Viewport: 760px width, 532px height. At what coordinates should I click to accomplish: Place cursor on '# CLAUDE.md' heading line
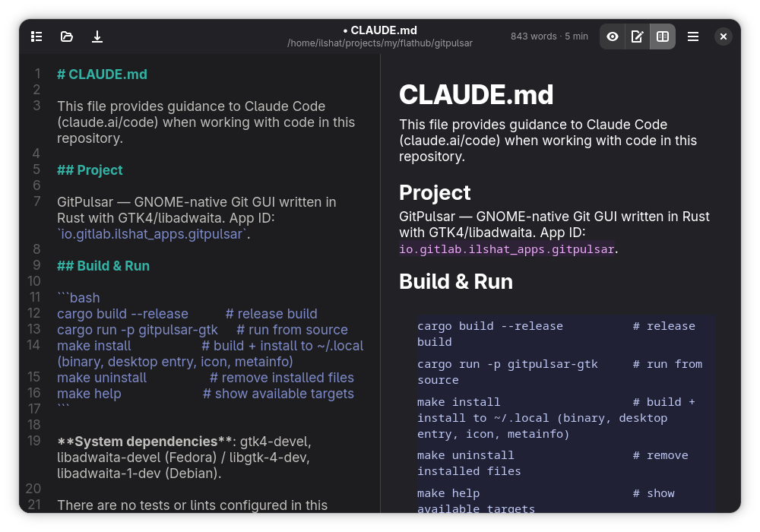coord(103,74)
